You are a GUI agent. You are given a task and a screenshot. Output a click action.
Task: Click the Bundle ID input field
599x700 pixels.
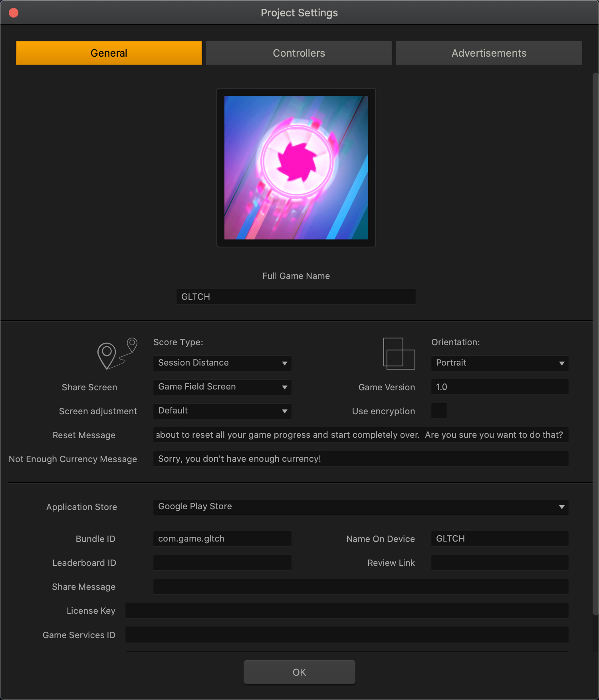coord(222,538)
